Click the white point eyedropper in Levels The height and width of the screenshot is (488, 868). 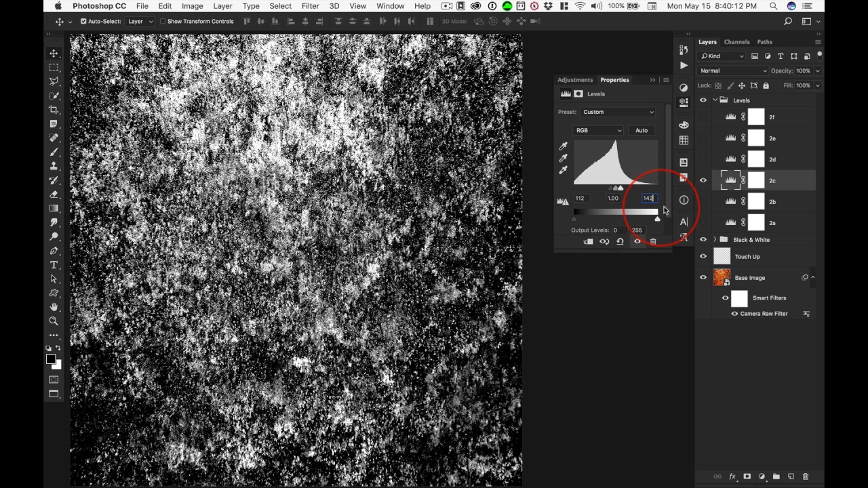click(563, 170)
